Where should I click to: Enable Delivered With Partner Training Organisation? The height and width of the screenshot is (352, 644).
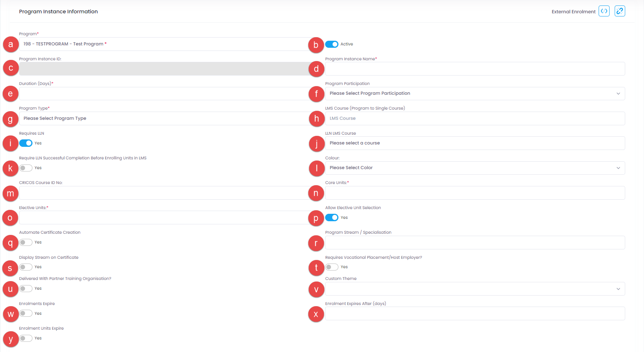point(26,289)
